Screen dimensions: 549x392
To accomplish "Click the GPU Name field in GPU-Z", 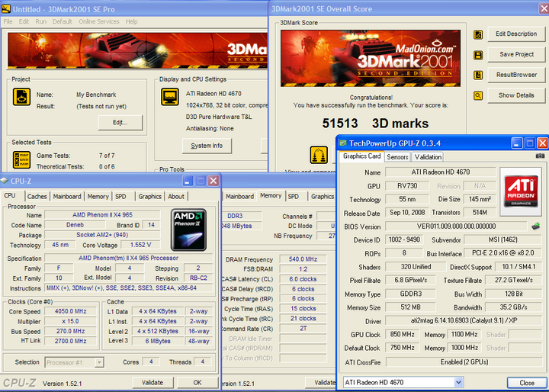I will [x=441, y=172].
